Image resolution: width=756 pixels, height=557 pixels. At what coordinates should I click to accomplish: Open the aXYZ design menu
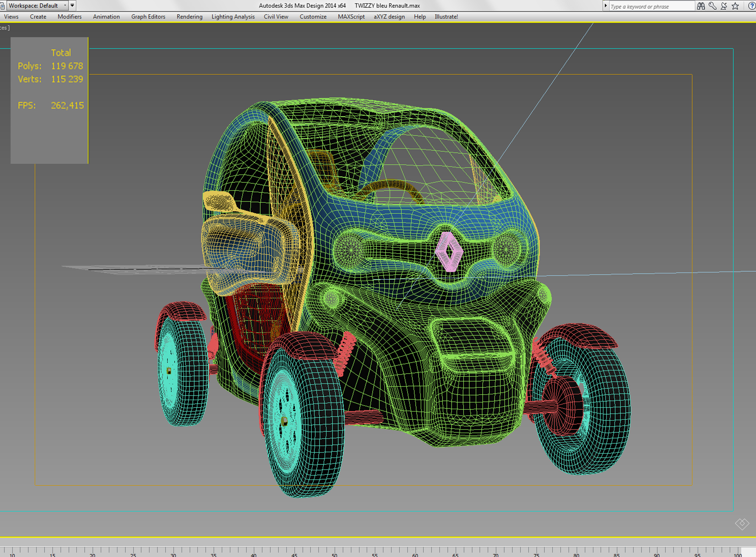coord(389,17)
